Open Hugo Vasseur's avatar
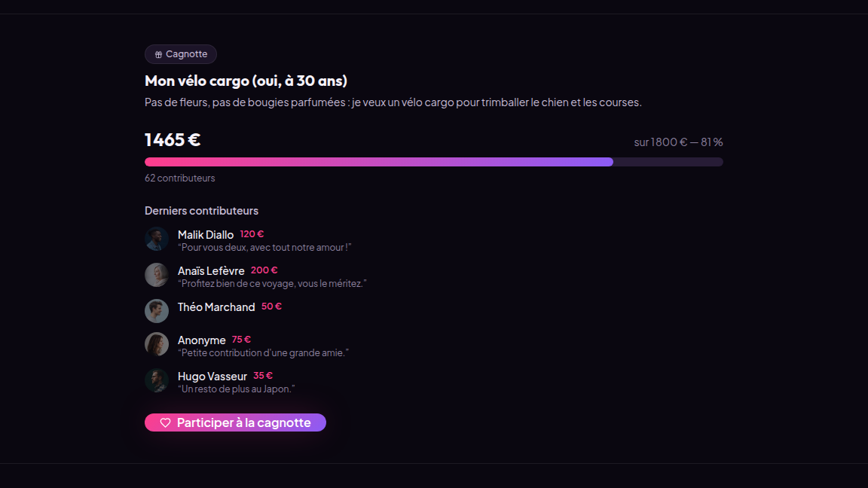Screen dimensions: 868x488 pyautogui.click(x=157, y=380)
